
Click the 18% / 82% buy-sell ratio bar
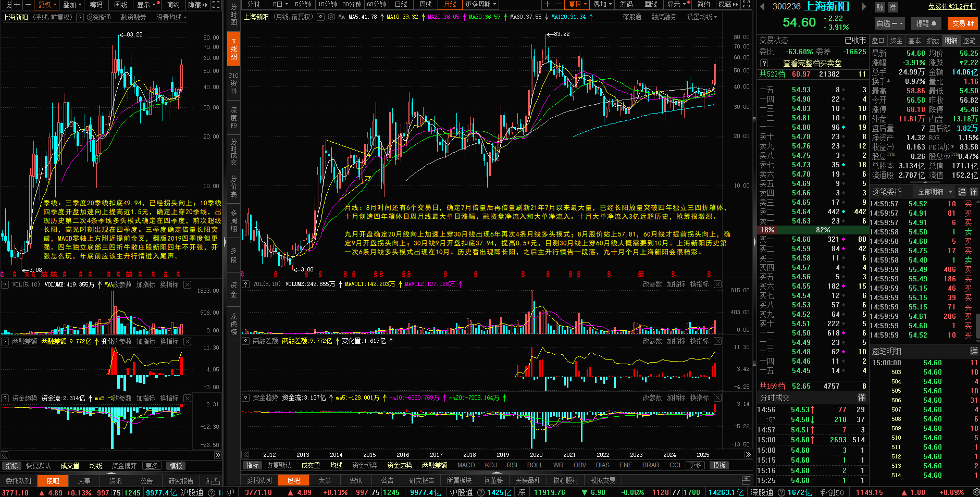[x=812, y=230]
